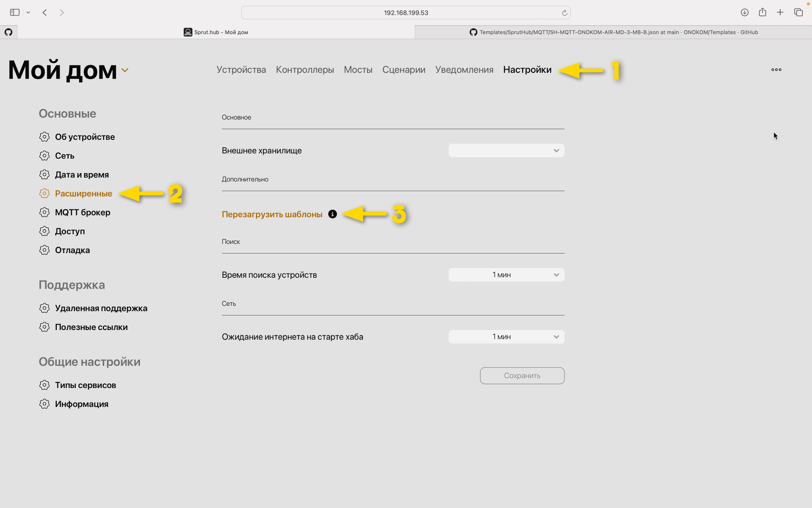Click the Share icon in Safari toolbar
The width and height of the screenshot is (812, 508).
point(762,12)
